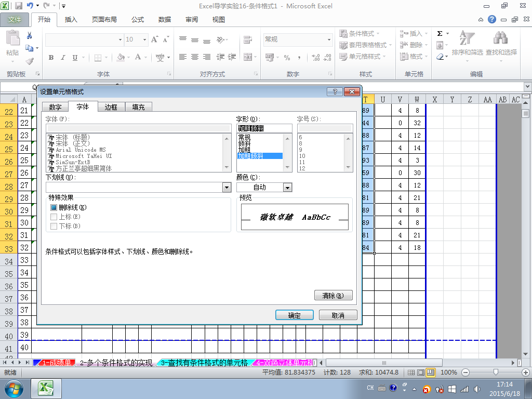Open the 文件 ribbon tab
Viewport: 532px width, 399px height.
(15, 20)
